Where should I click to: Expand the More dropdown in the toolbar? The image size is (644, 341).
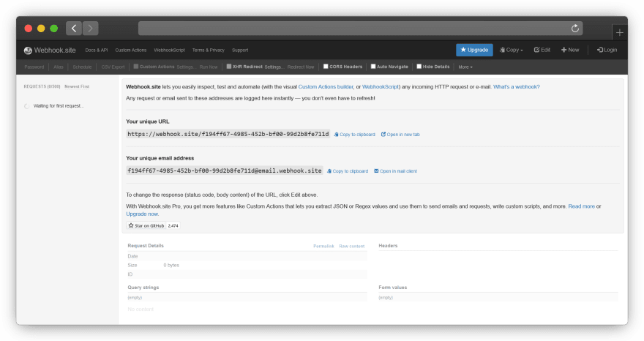(x=465, y=67)
